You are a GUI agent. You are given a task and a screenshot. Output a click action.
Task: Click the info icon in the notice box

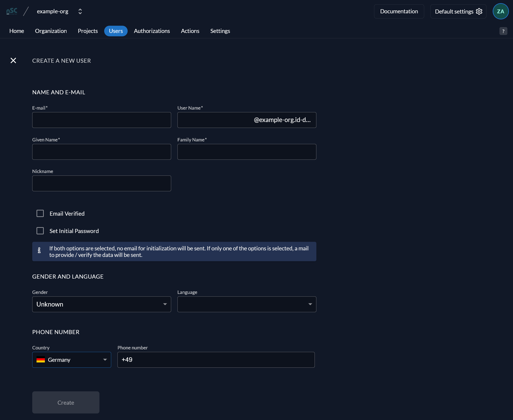[39, 250]
